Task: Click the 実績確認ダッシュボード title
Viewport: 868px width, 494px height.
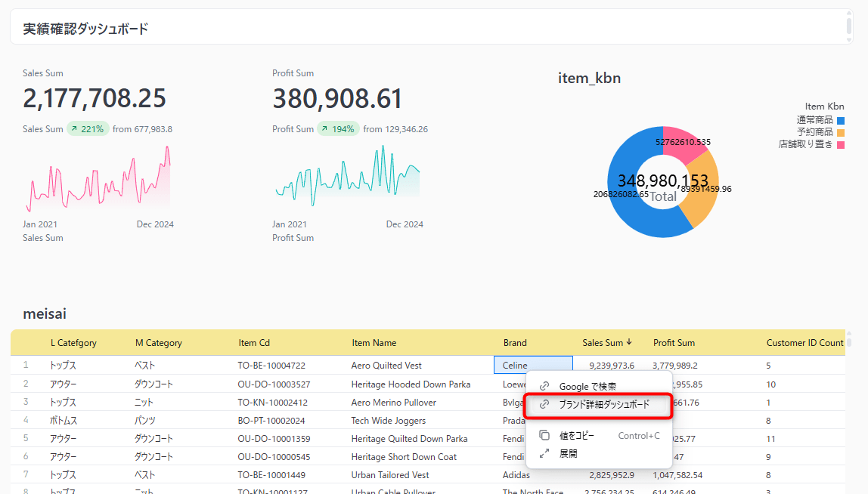Action: click(x=85, y=29)
